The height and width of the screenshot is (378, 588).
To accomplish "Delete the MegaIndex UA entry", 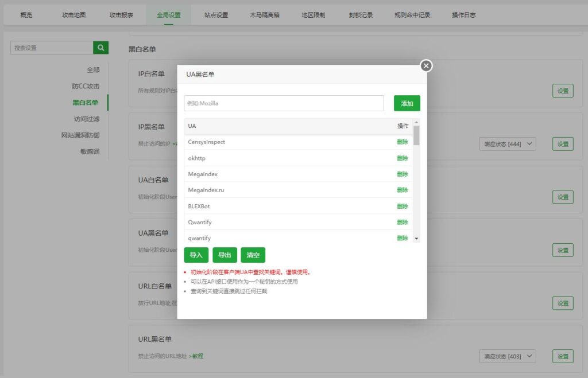I will coord(403,174).
